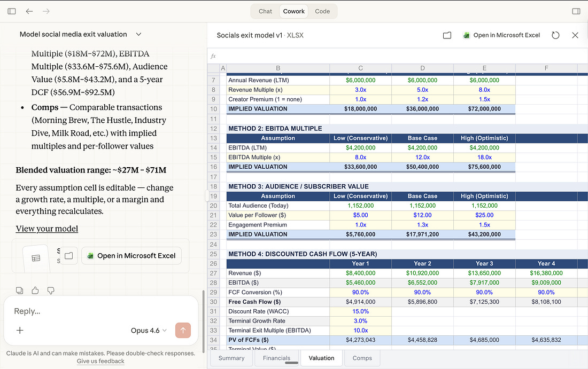This screenshot has width=588, height=369.
Task: Click the Reply text input field
Action: point(101,311)
